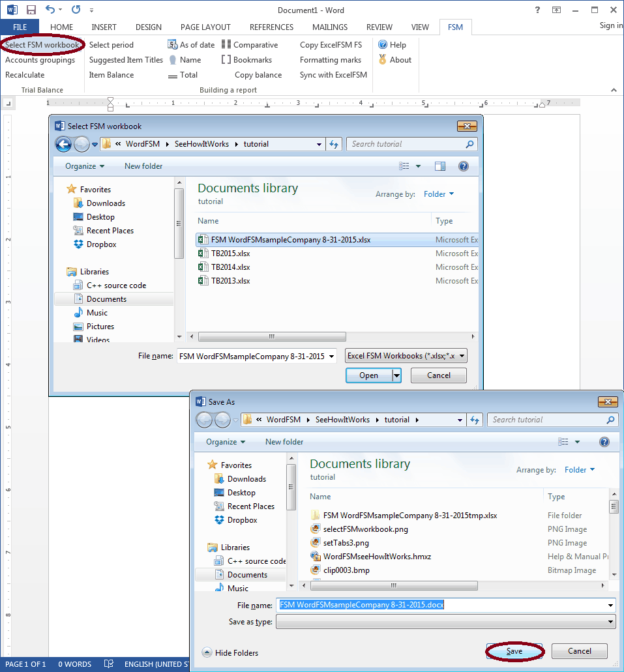Open FSM Help from the ribbon
The width and height of the screenshot is (624, 672).
pyautogui.click(x=392, y=44)
